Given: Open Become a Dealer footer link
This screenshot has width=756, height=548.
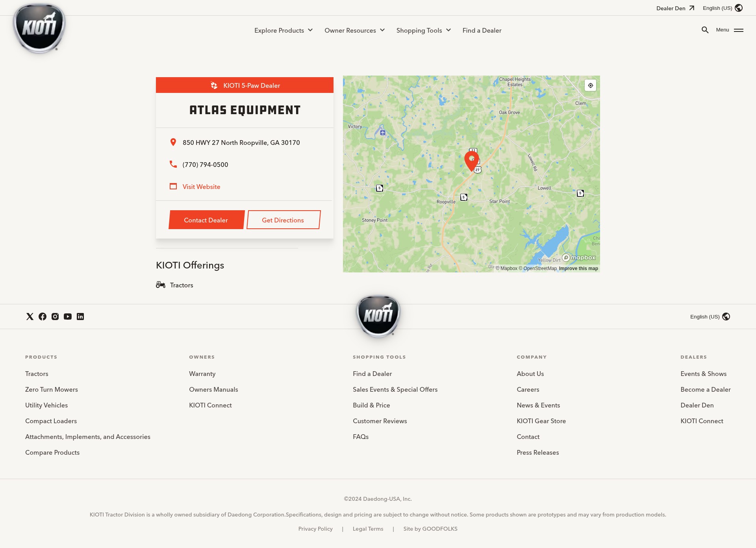Looking at the screenshot, I should pos(705,389).
